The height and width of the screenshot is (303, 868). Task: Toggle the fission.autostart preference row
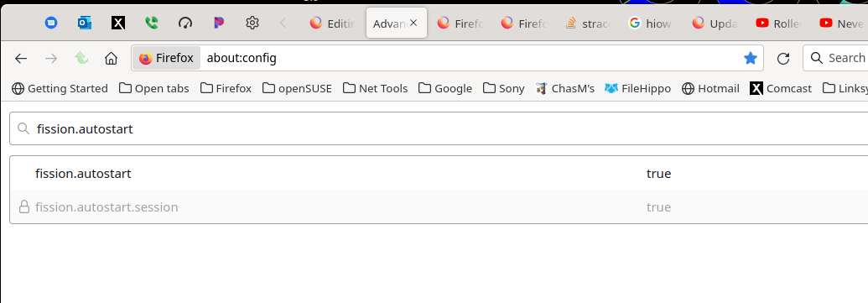[439, 174]
